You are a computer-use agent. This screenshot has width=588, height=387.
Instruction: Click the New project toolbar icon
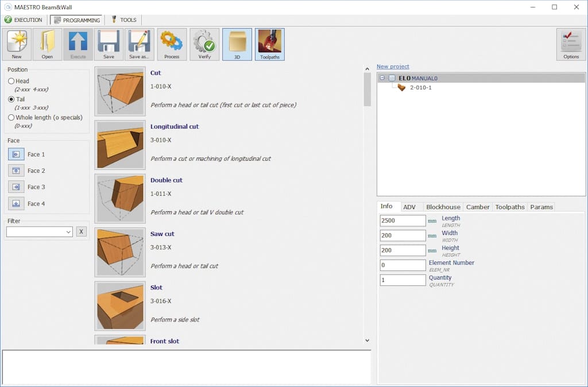pos(17,44)
